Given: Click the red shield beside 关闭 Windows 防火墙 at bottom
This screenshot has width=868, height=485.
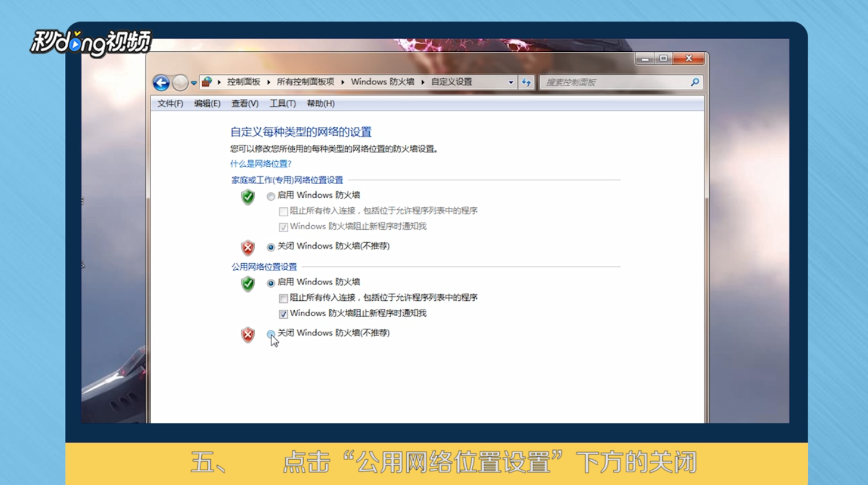Looking at the screenshot, I should click(x=247, y=334).
